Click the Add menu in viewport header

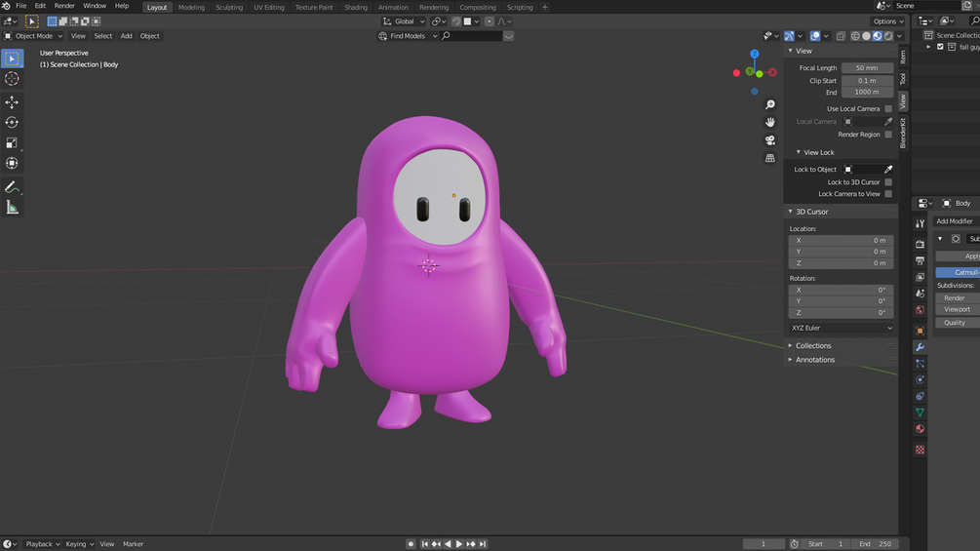coord(126,36)
